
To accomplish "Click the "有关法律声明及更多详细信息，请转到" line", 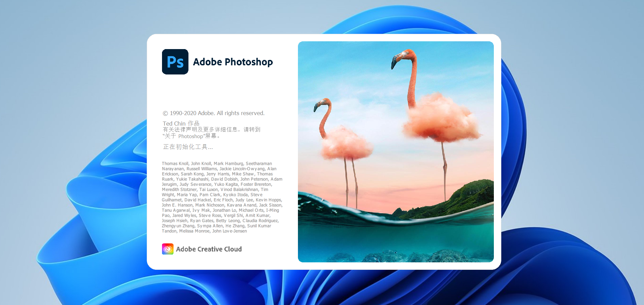I will (x=212, y=129).
